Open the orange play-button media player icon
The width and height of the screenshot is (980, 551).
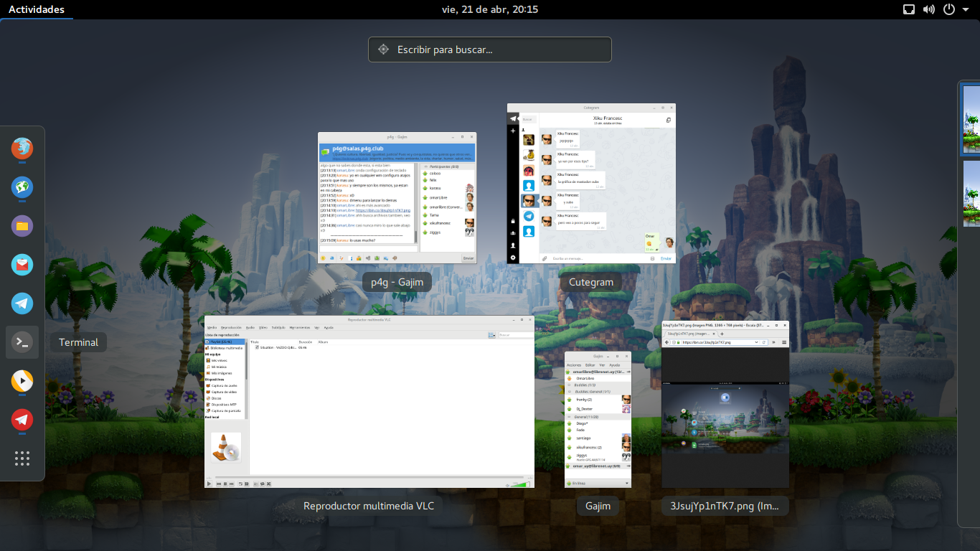[22, 381]
